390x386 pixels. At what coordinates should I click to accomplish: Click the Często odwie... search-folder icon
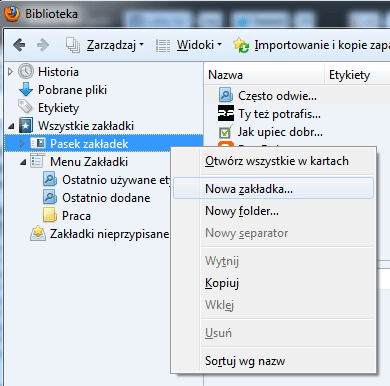pyautogui.click(x=226, y=96)
